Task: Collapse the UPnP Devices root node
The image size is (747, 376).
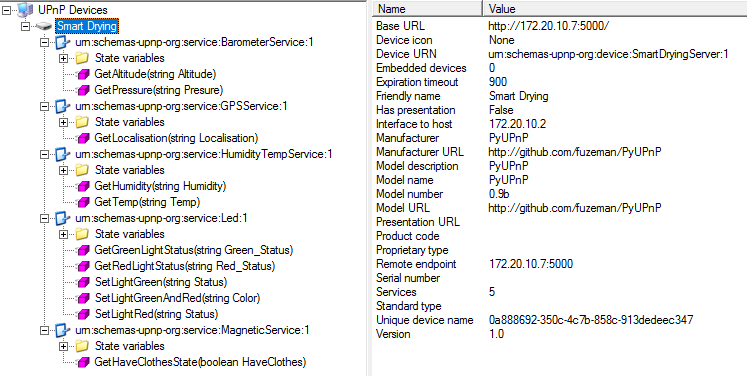Action: (6, 10)
